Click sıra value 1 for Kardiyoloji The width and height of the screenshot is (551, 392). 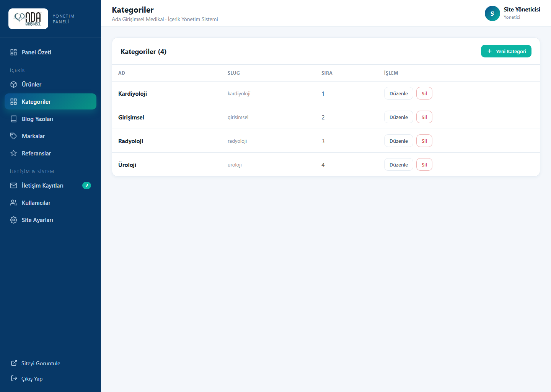click(x=323, y=94)
